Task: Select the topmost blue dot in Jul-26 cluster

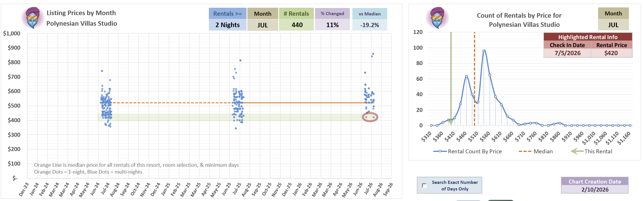Action: coord(373,54)
